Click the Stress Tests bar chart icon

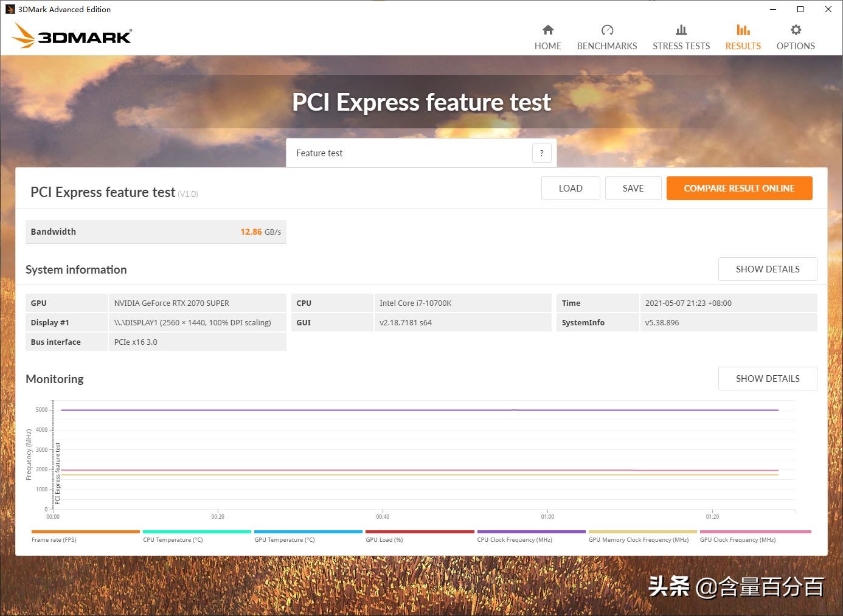681,30
